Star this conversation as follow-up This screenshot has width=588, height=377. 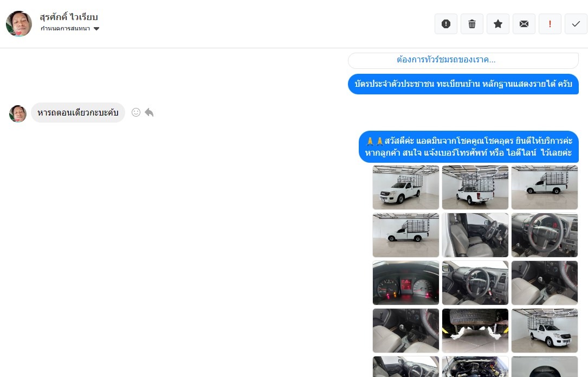point(498,24)
